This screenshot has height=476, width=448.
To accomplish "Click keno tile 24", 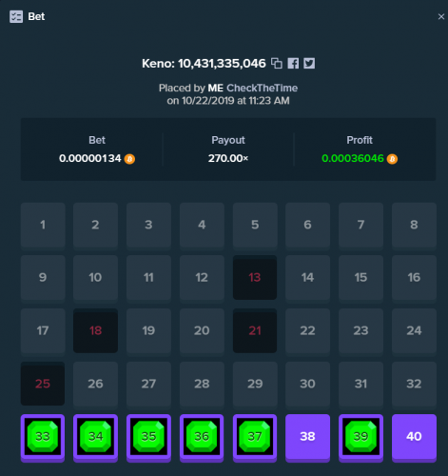I will (414, 331).
